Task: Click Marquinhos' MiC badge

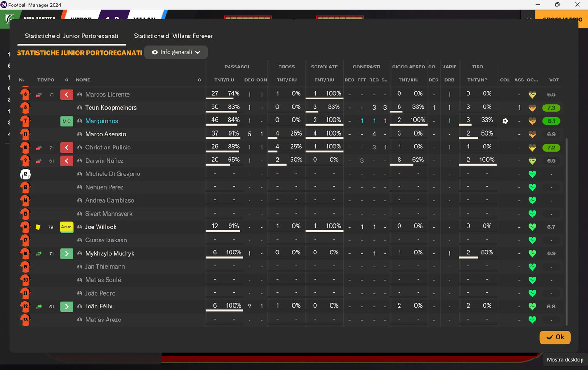Action: point(67,121)
